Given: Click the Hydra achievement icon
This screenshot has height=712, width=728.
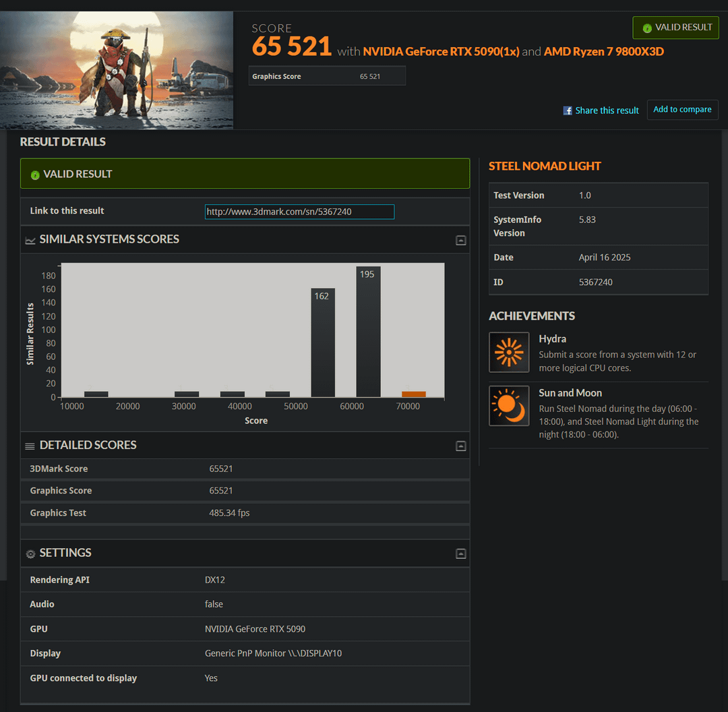Looking at the screenshot, I should click(509, 352).
